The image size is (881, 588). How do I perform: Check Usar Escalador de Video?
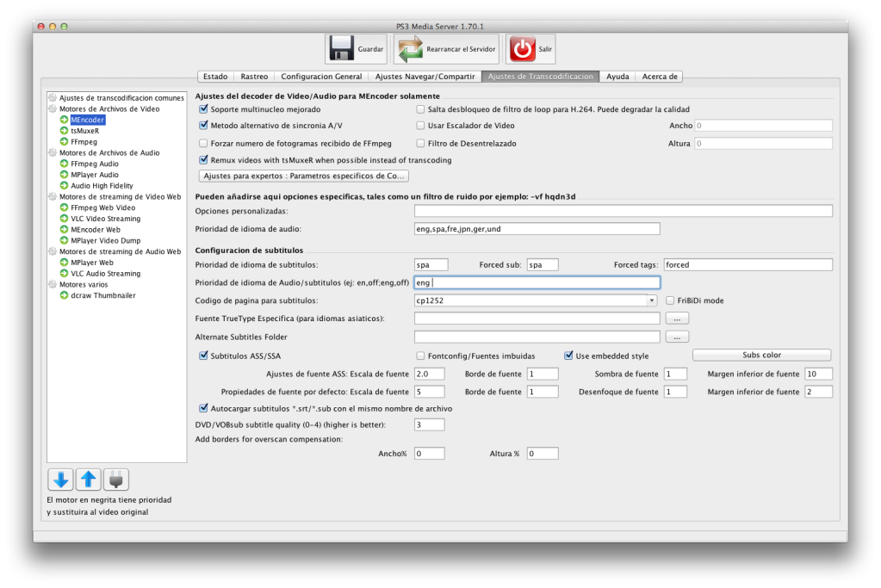tap(420, 125)
